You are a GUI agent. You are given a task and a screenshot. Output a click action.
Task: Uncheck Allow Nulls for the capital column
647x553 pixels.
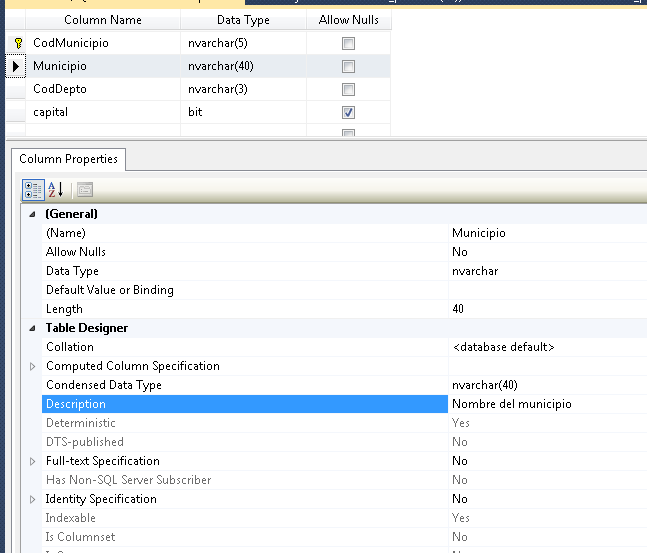[x=348, y=113]
